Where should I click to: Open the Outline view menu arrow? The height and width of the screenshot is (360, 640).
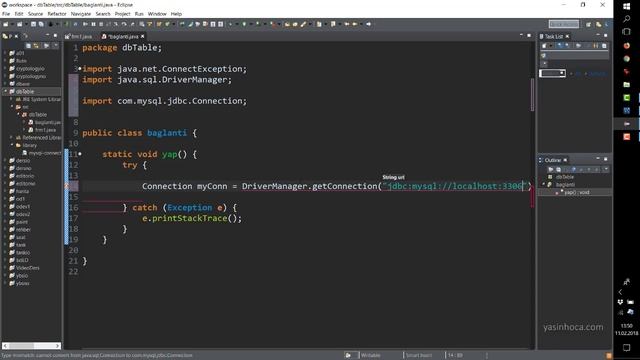click(x=606, y=169)
